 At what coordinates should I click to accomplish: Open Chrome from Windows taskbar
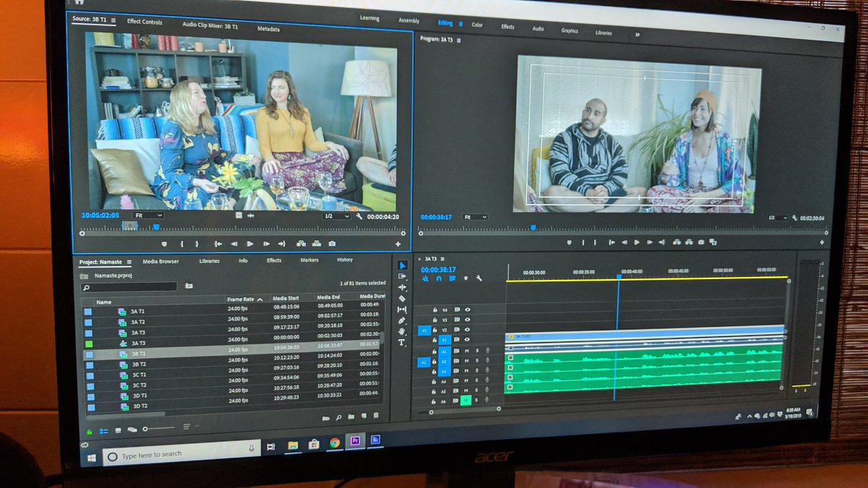coord(335,443)
